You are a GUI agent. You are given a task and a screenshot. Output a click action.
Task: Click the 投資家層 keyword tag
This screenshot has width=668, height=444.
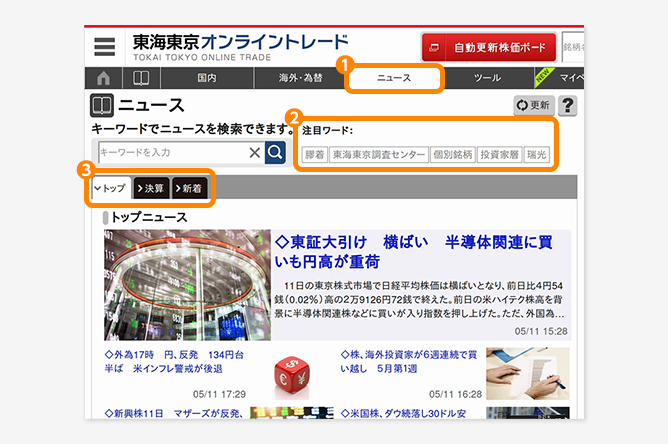pos(500,154)
